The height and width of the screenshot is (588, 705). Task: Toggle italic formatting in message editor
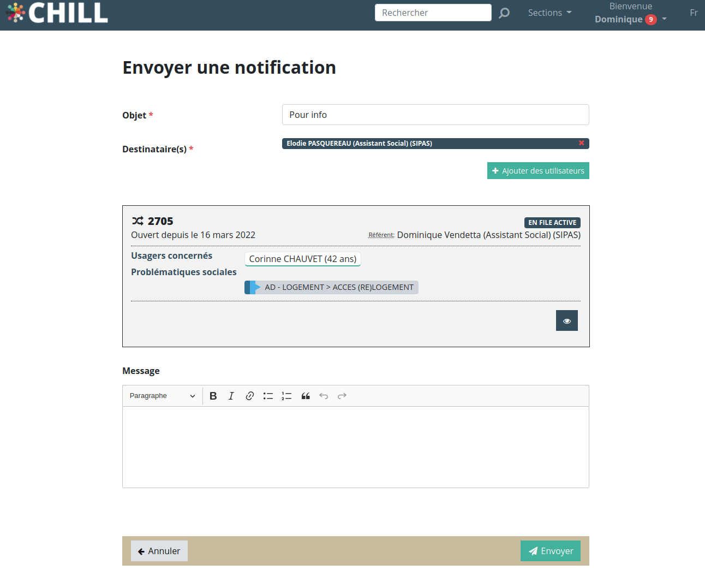[x=231, y=396]
